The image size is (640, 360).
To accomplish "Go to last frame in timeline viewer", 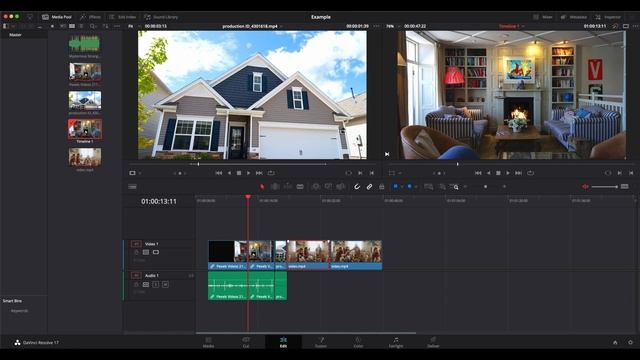I will pyautogui.click(x=518, y=173).
